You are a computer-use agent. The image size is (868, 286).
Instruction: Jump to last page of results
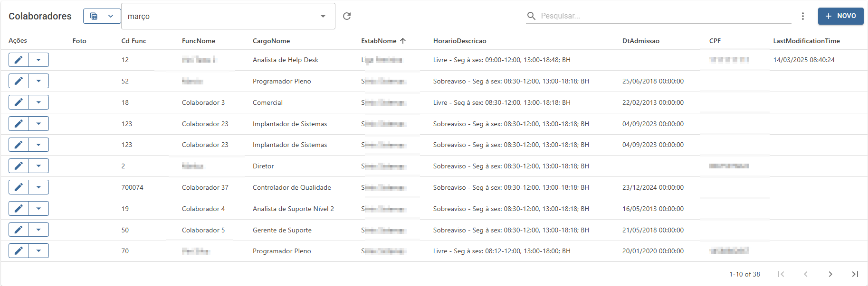coord(855,274)
